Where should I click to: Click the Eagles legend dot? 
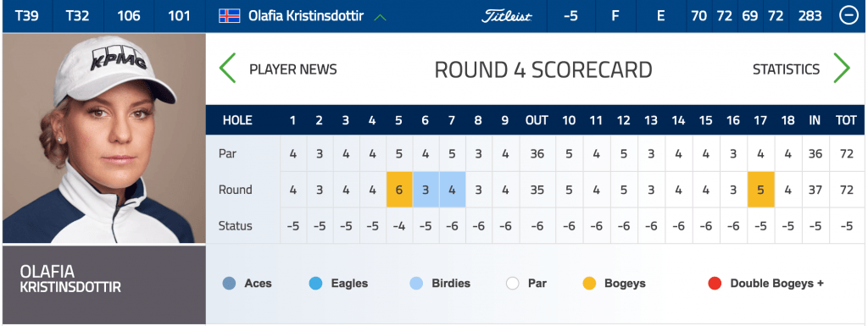point(315,284)
